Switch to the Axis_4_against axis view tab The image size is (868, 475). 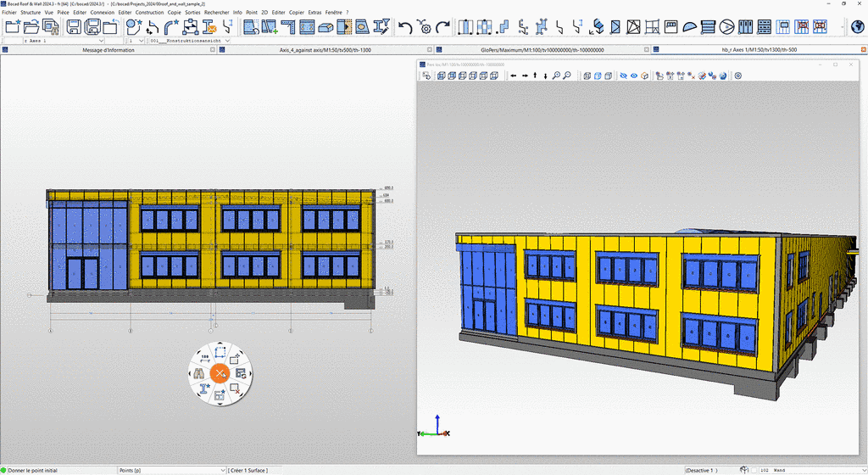pos(325,50)
